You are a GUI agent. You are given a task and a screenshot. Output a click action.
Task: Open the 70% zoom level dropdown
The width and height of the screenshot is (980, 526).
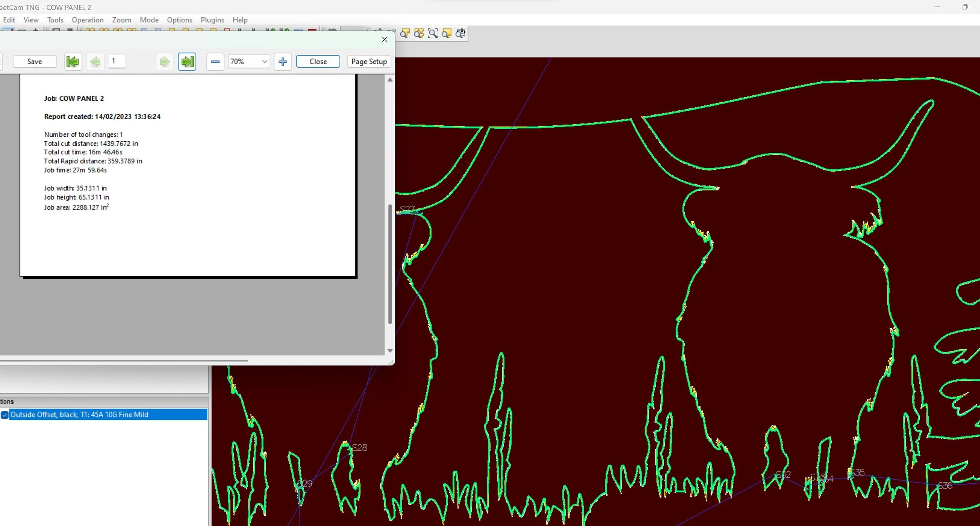(x=265, y=61)
